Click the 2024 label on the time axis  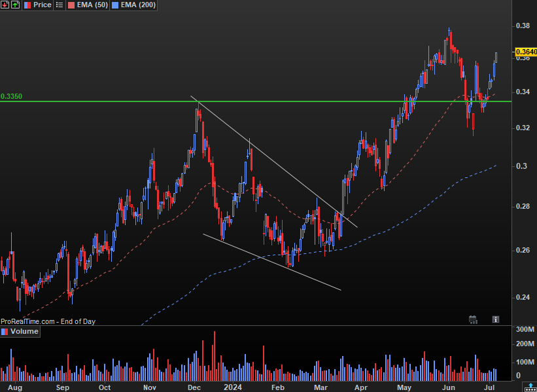[x=233, y=387]
